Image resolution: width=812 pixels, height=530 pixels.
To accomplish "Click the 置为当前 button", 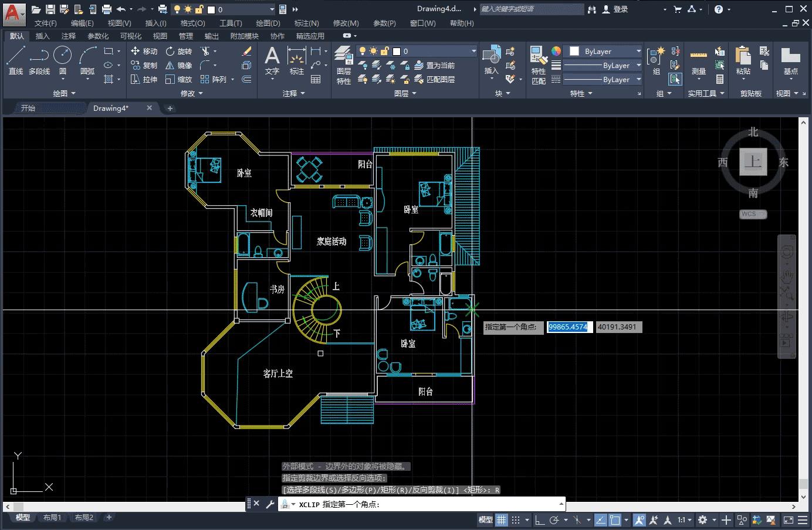I will coord(435,65).
